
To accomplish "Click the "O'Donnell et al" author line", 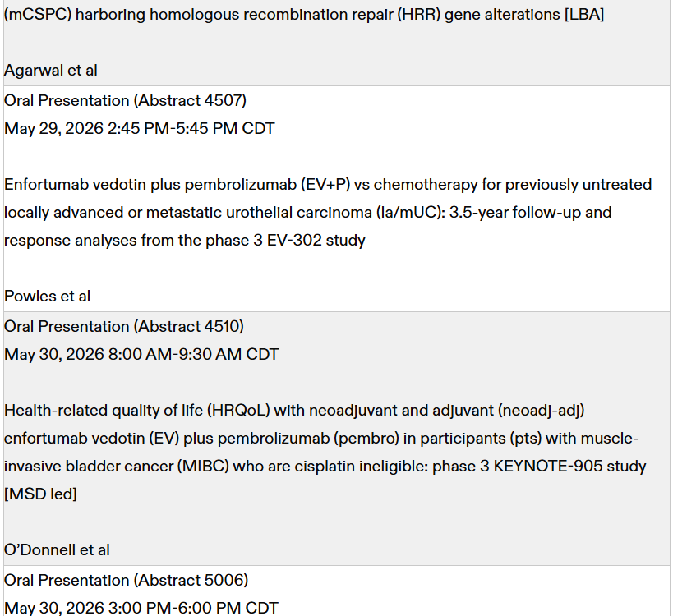I will pos(57,550).
